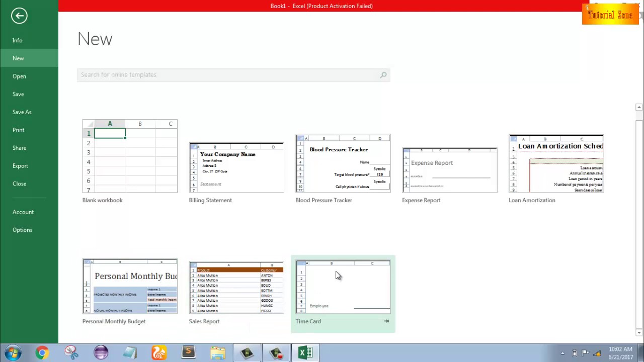Switch to the Camtasia Recorder taskbar icon
Screen dimensions: 644x362
[276, 353]
